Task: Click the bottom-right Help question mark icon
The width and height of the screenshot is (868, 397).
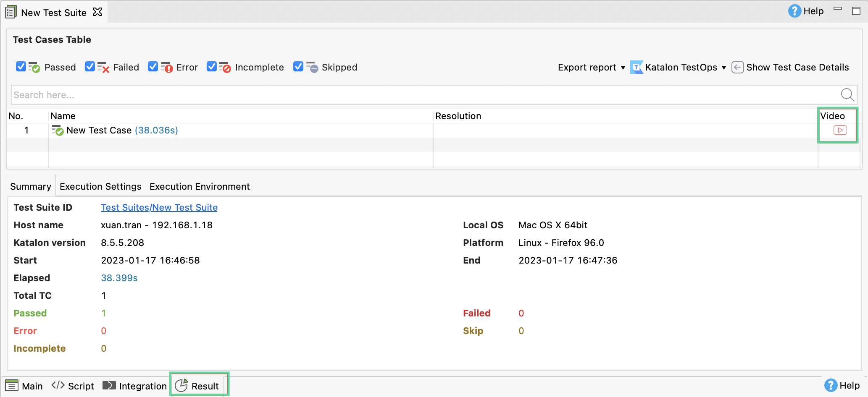Action: pyautogui.click(x=831, y=385)
